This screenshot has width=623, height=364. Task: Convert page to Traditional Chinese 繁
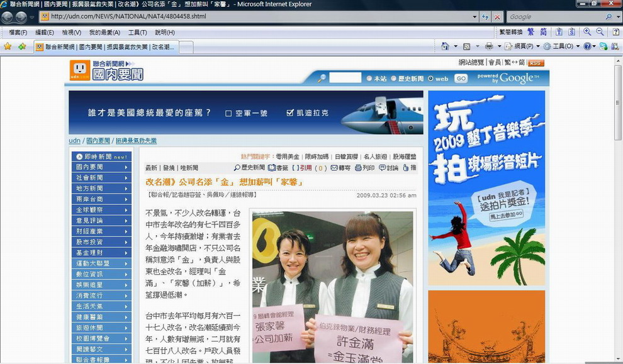[531, 32]
